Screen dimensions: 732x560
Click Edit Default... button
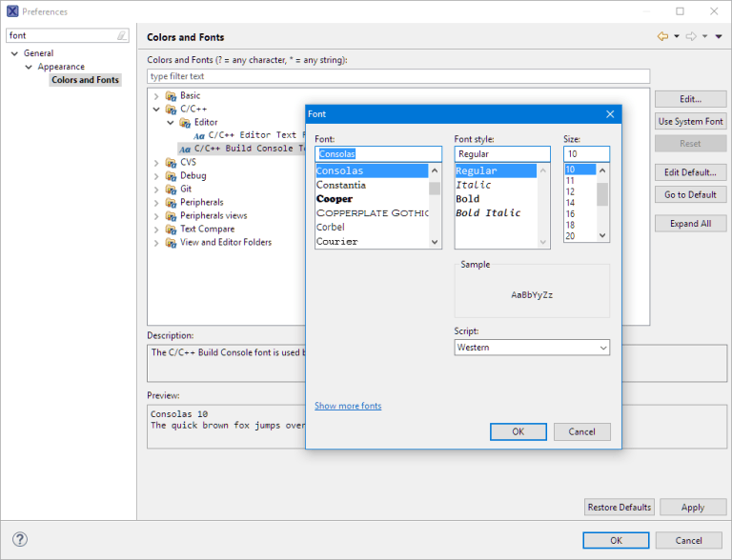point(690,172)
